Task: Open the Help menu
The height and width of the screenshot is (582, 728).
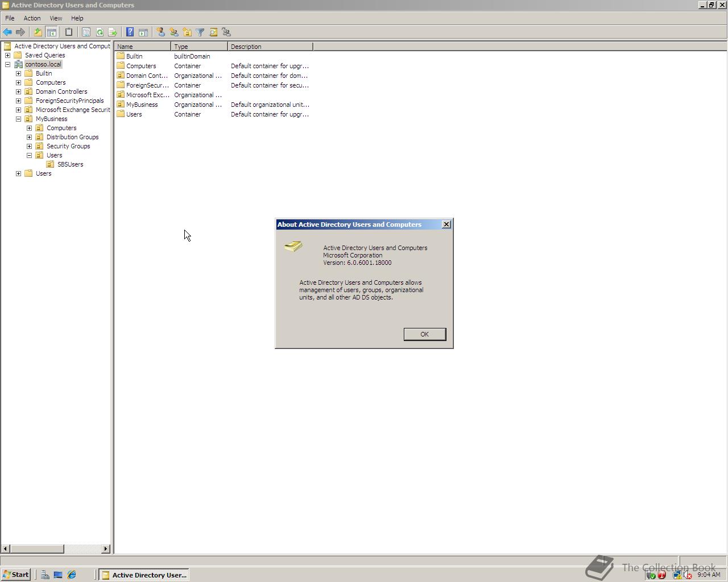Action: tap(77, 18)
